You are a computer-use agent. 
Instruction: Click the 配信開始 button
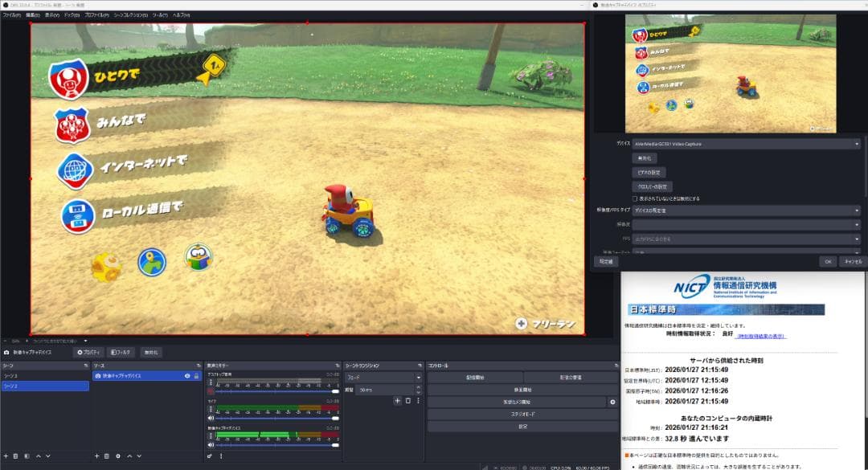tap(474, 377)
